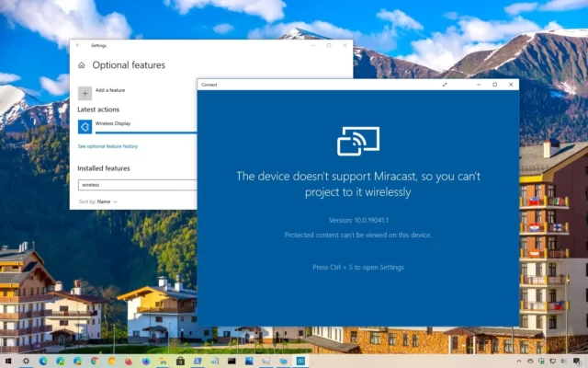Open the Action Center notifications icon

[577, 362]
